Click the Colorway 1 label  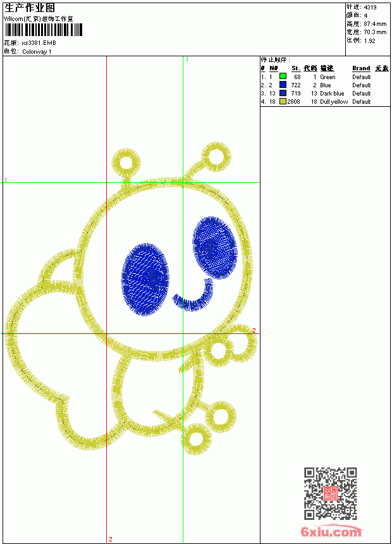pyautogui.click(x=37, y=52)
